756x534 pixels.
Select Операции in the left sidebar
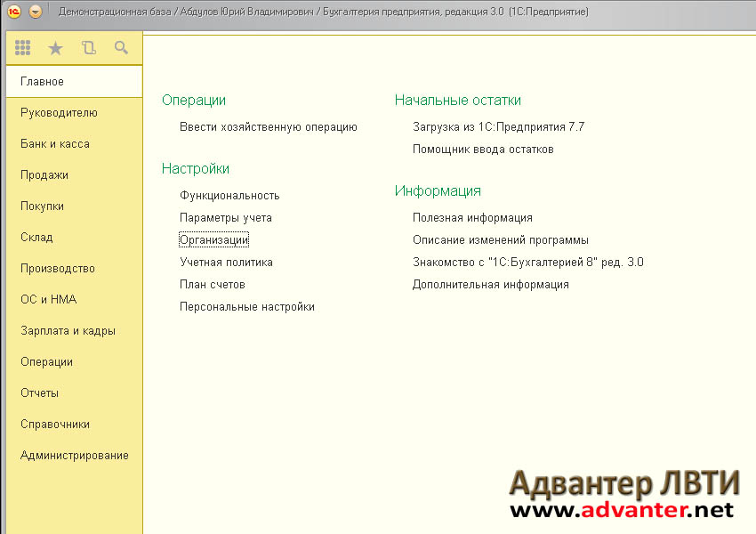tap(74, 362)
